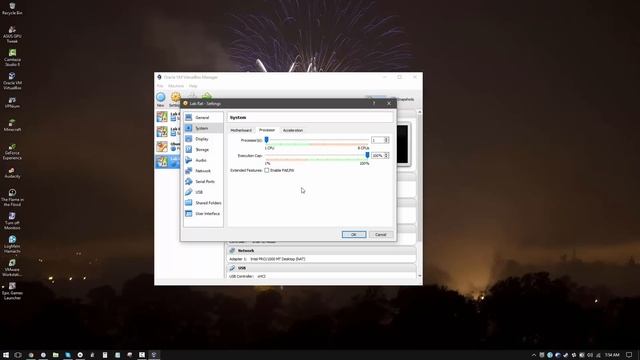
Task: Open LogMeIn Hamachi desktop icon
Action: (x=12, y=244)
